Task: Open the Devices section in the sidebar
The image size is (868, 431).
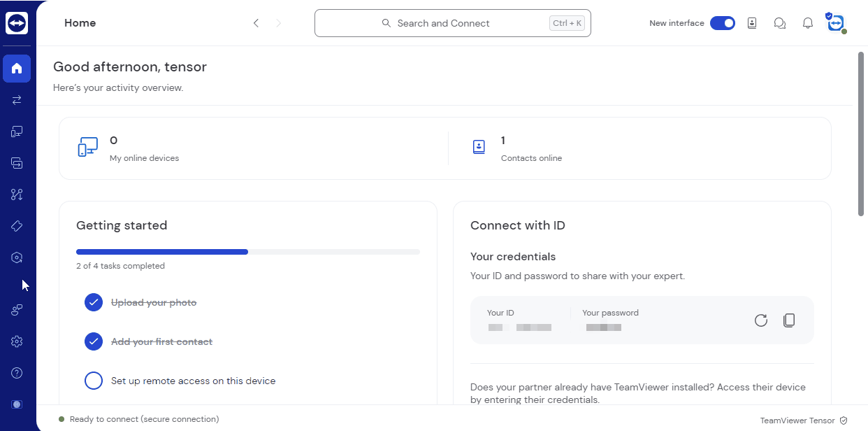Action: (x=17, y=131)
